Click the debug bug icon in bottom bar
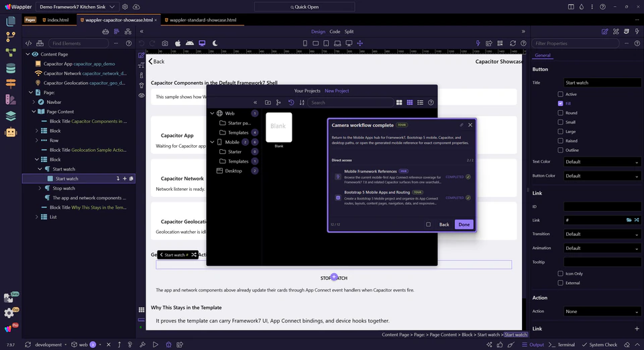Image resolution: width=644 pixels, height=350 pixels. tap(168, 345)
